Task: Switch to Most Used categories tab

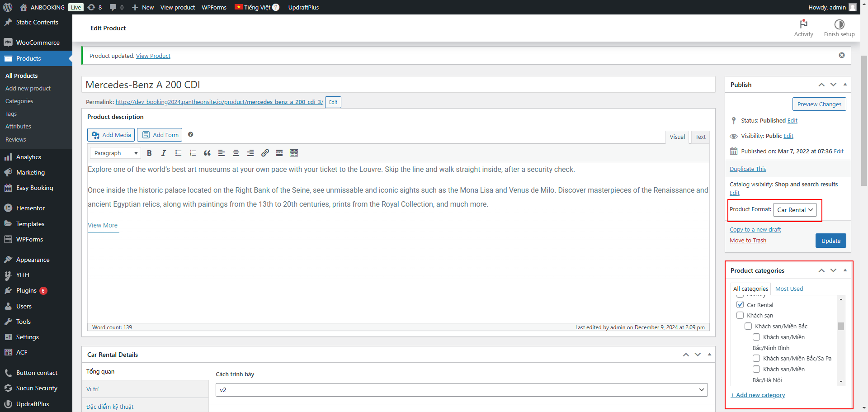Action: pos(789,289)
